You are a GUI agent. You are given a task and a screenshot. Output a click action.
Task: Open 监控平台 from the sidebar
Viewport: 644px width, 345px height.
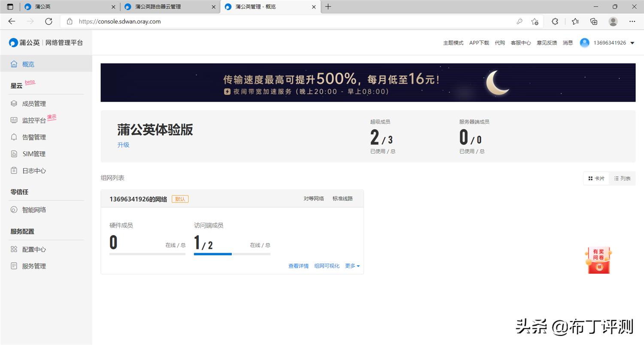14,120
